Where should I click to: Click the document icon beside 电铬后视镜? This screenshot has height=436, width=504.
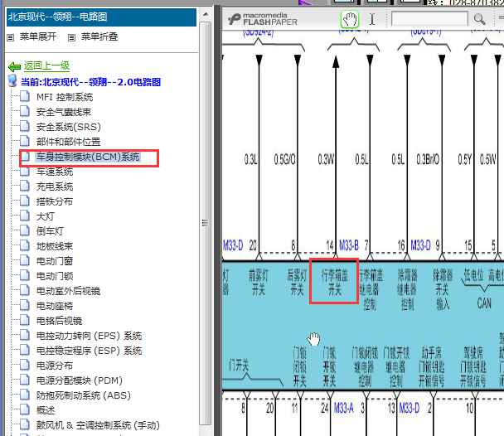point(25,320)
